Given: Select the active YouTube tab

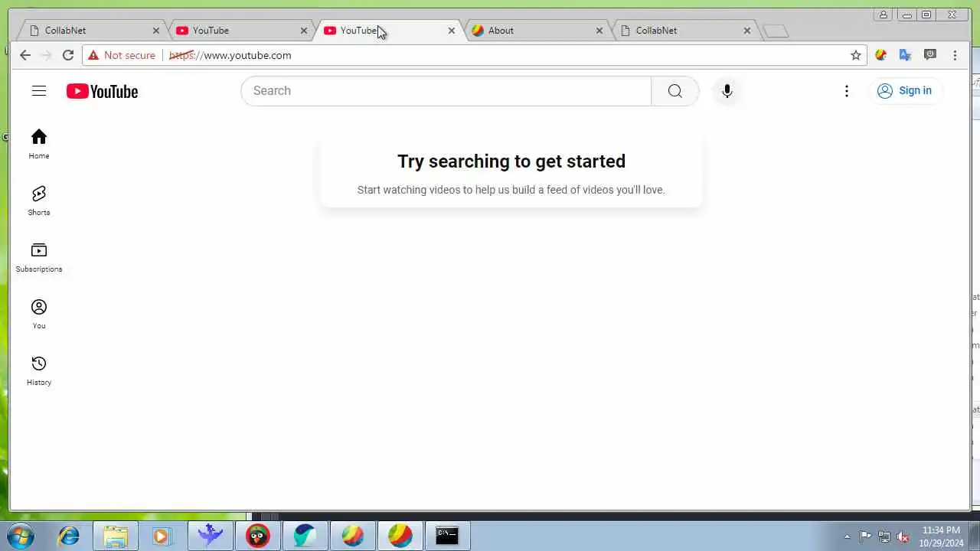Looking at the screenshot, I should click(x=387, y=31).
